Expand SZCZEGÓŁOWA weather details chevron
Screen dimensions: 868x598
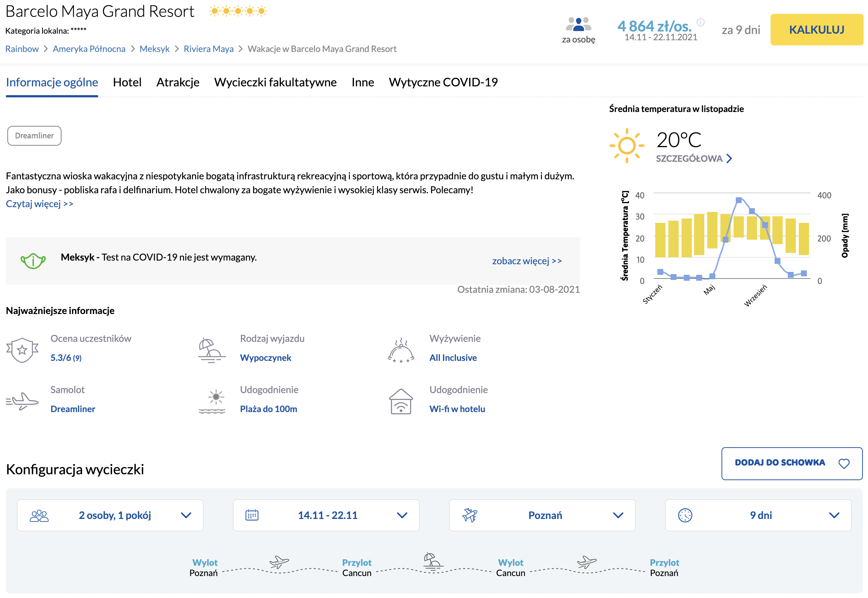point(728,158)
